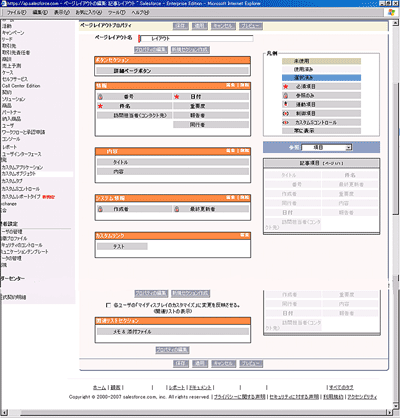Click the lock icon beside 番号 field

[100, 97]
